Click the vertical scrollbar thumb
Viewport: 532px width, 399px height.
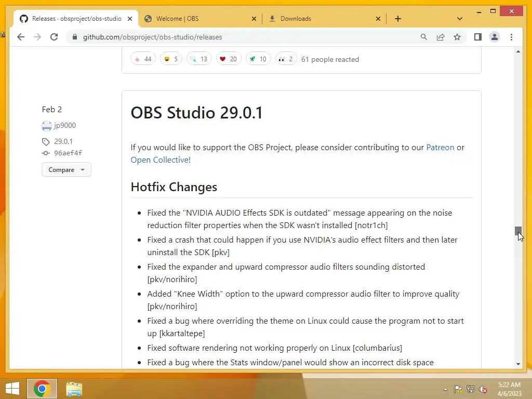518,231
